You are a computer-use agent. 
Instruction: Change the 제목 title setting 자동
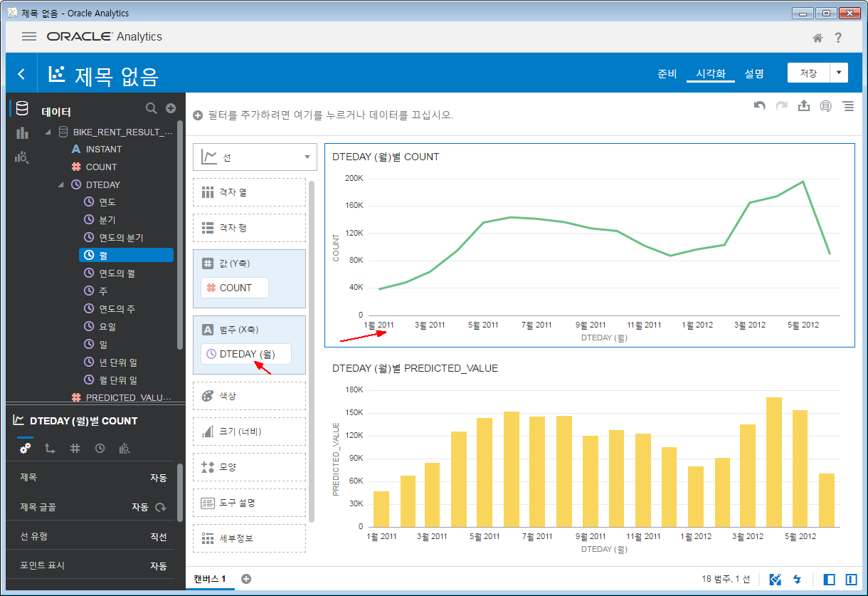pos(159,478)
